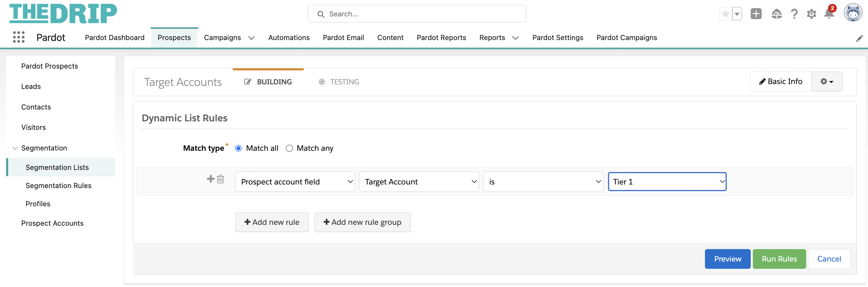Open the Pardot Settings tab
Image resolution: width=868 pixels, height=287 pixels.
click(x=558, y=37)
